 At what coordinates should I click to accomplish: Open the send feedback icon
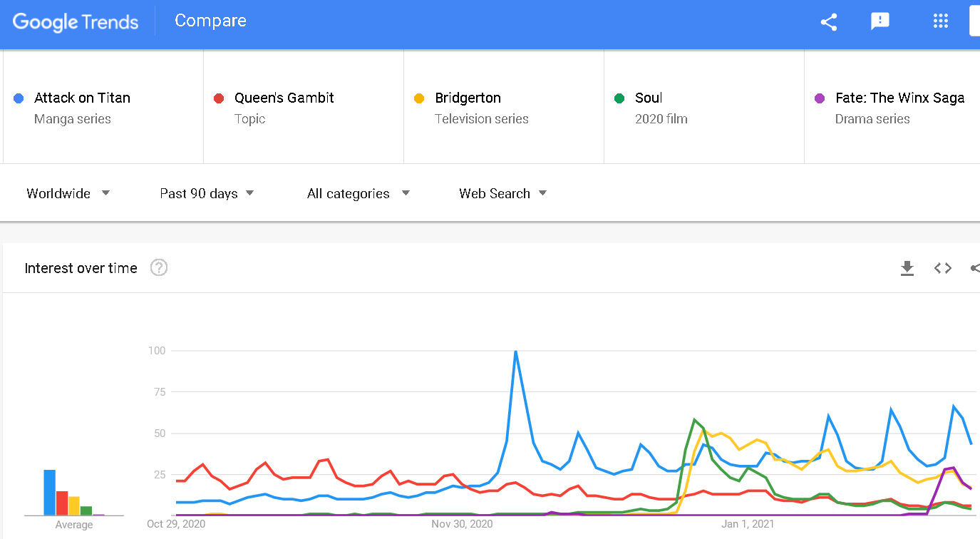880,21
